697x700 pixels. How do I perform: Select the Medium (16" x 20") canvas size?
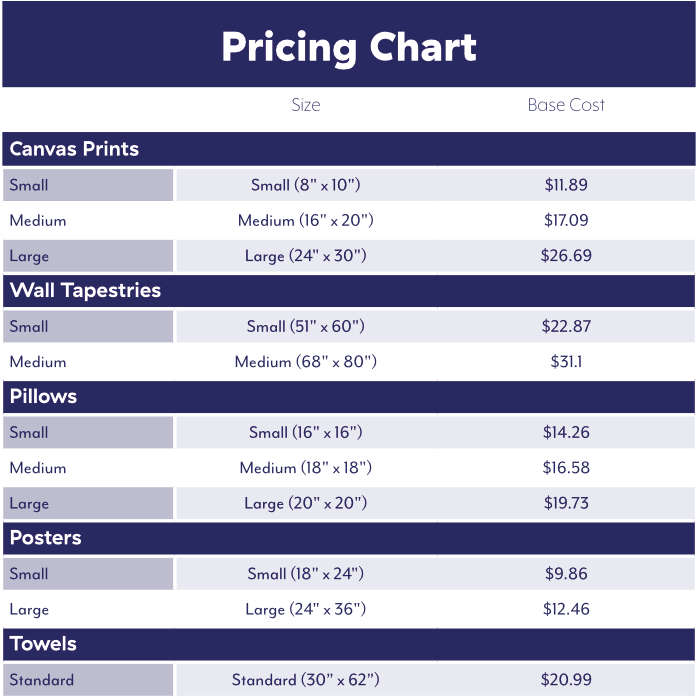(x=305, y=220)
